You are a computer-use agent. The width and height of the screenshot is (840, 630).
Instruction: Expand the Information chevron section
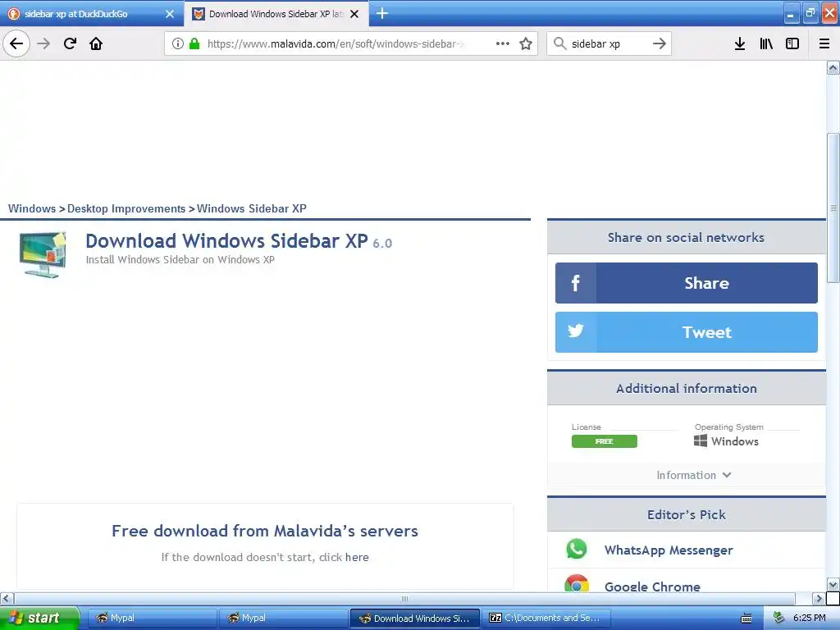(694, 475)
